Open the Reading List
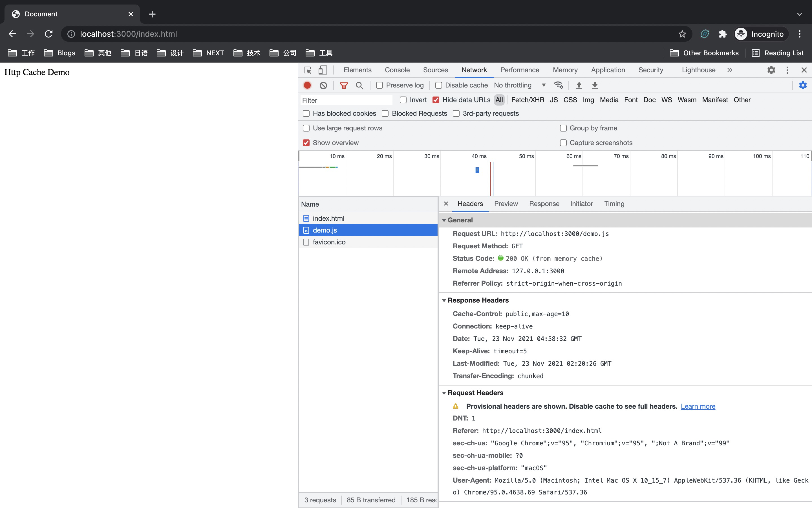Image resolution: width=812 pixels, height=508 pixels. coord(777,53)
